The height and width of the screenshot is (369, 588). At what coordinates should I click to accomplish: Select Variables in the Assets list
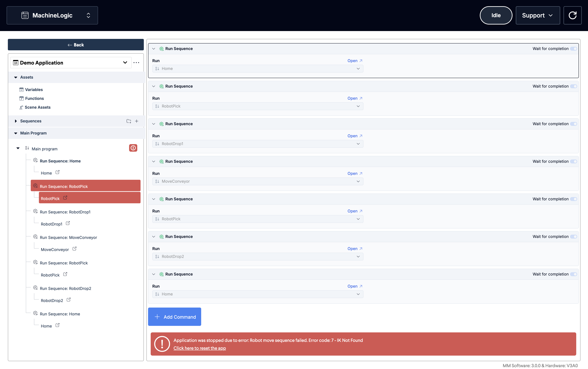pyautogui.click(x=34, y=90)
